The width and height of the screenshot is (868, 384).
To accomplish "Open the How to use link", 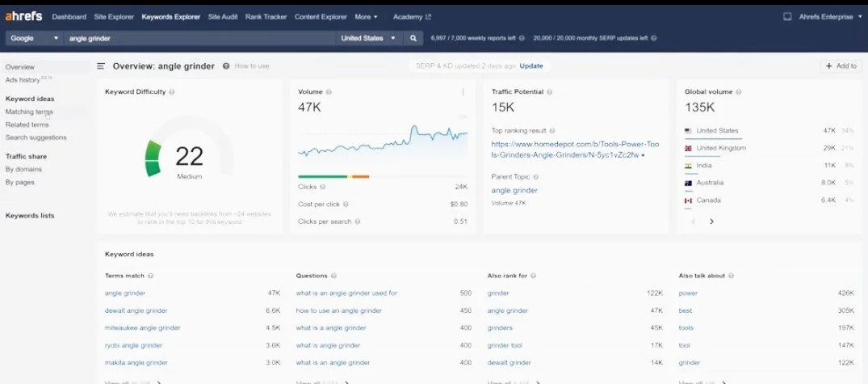I will [x=252, y=66].
